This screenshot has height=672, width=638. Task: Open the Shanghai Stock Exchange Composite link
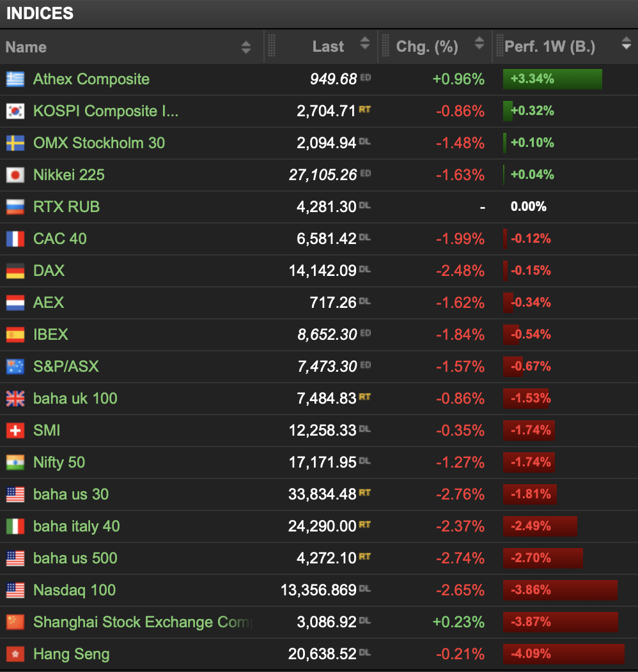pyautogui.click(x=144, y=622)
